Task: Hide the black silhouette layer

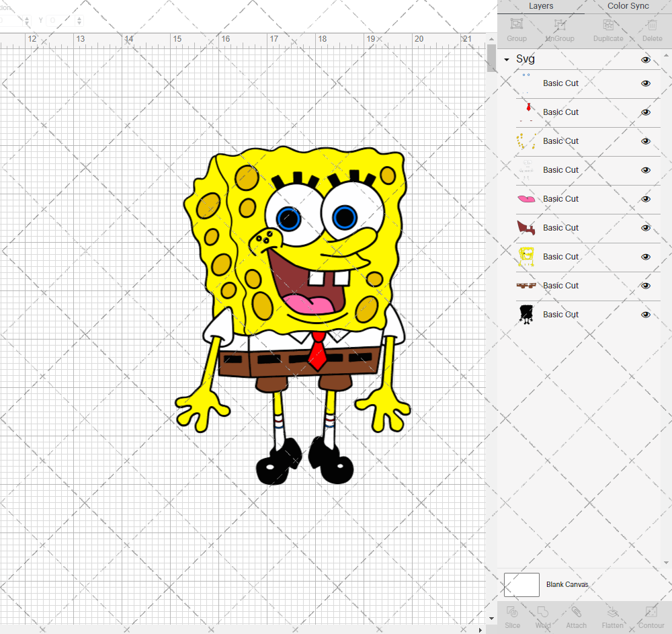Action: (645, 315)
